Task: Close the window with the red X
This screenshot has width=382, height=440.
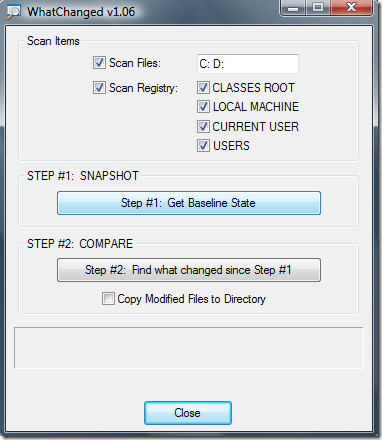Action: click(351, 7)
